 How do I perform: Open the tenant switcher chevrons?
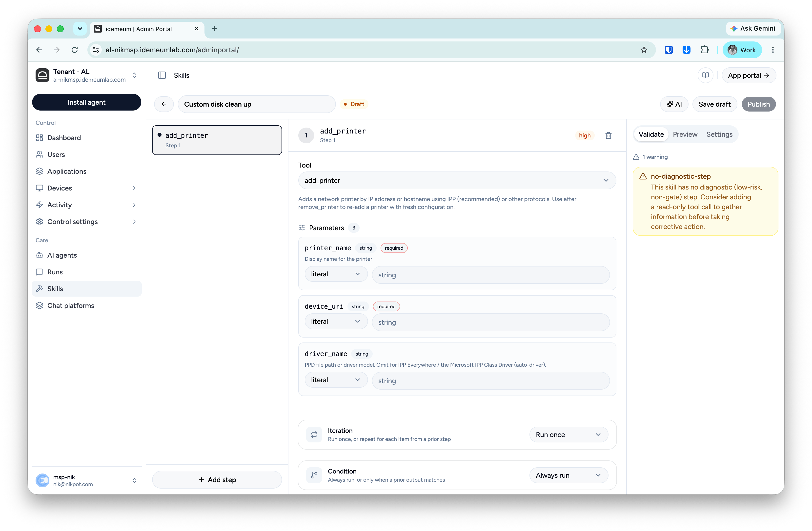click(134, 75)
